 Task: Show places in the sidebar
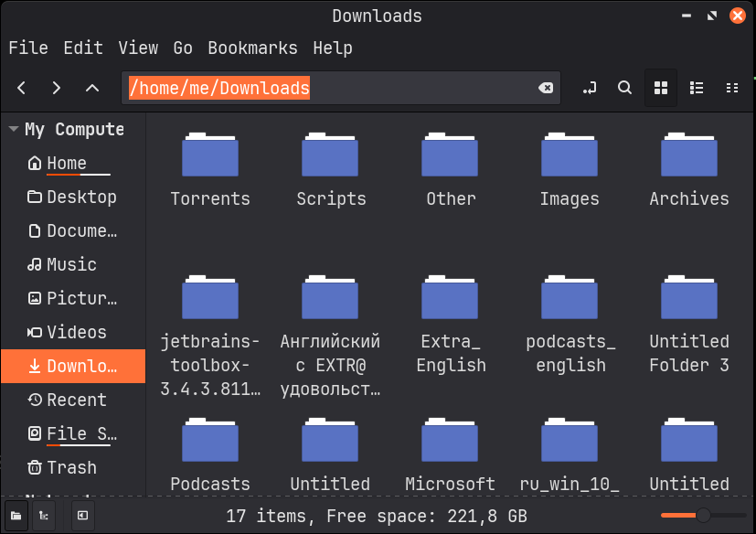point(16,516)
